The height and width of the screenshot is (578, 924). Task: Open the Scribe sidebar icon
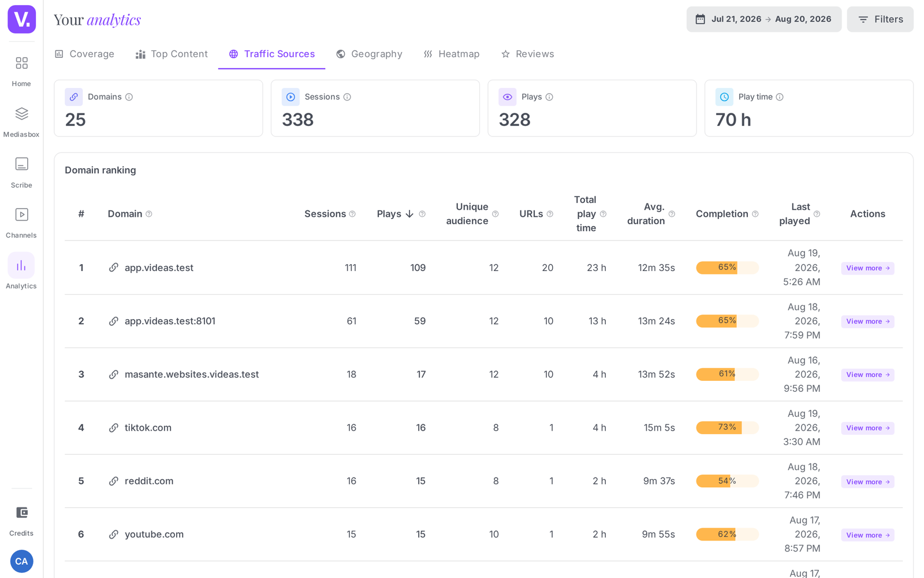click(x=21, y=164)
